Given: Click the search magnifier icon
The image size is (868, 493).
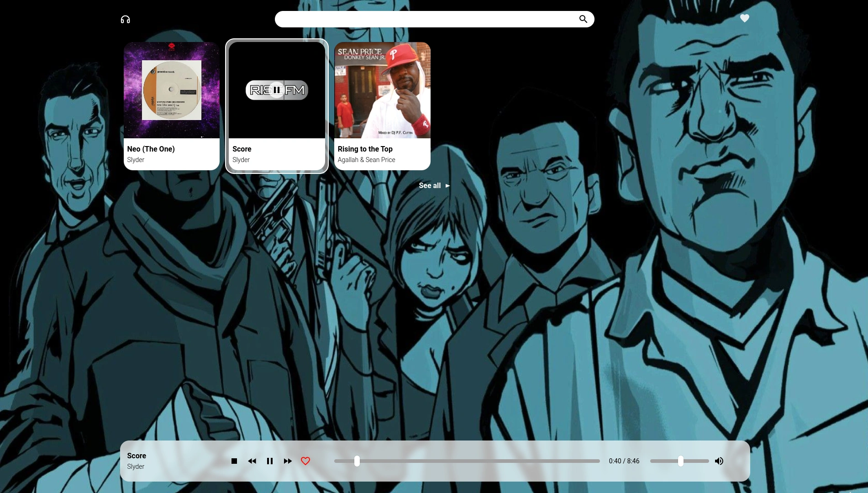Looking at the screenshot, I should click(583, 19).
